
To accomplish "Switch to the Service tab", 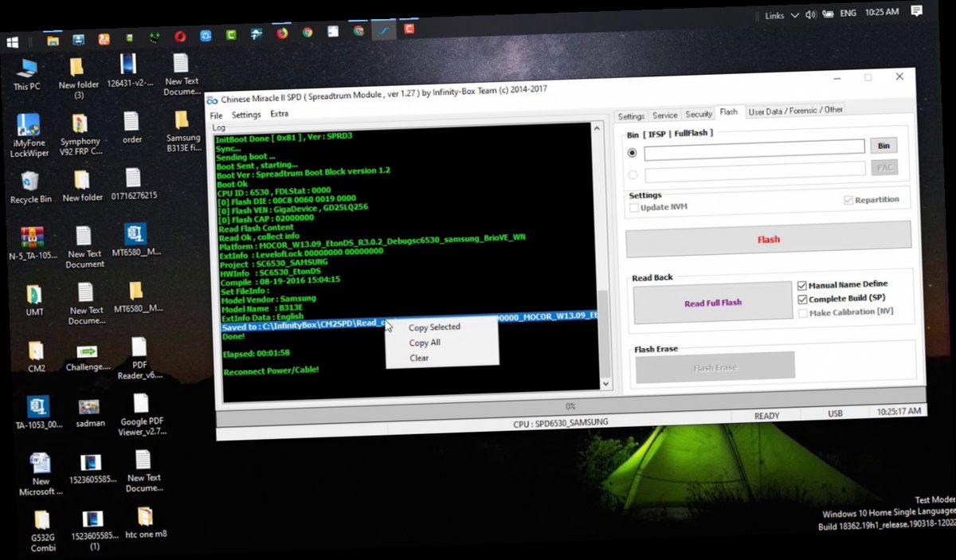I will point(664,116).
